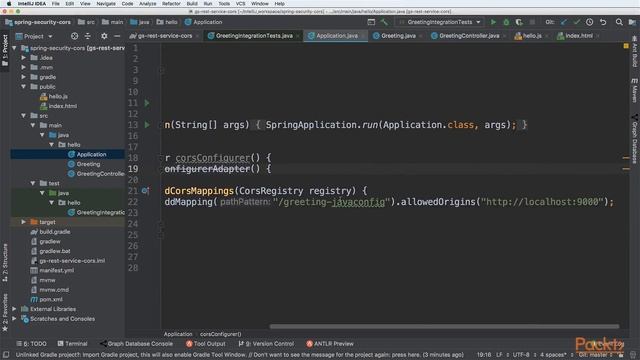Expand the gradle folder

pos(24,77)
